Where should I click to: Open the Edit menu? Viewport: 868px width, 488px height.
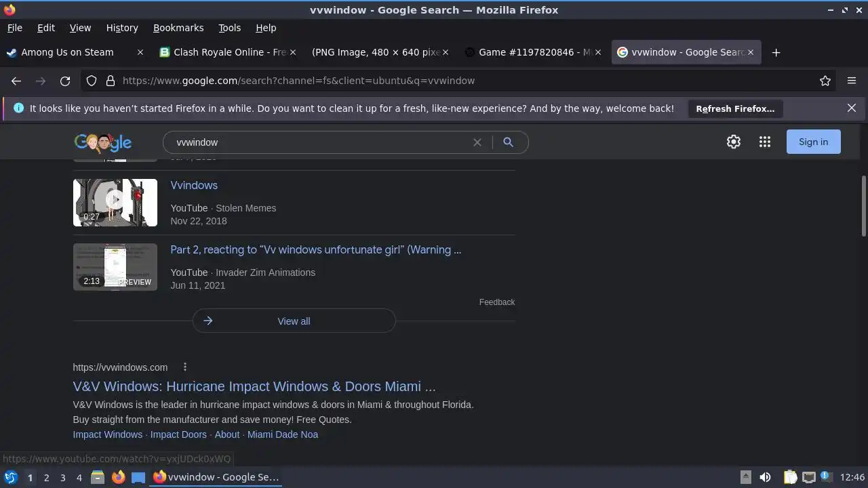(x=46, y=28)
